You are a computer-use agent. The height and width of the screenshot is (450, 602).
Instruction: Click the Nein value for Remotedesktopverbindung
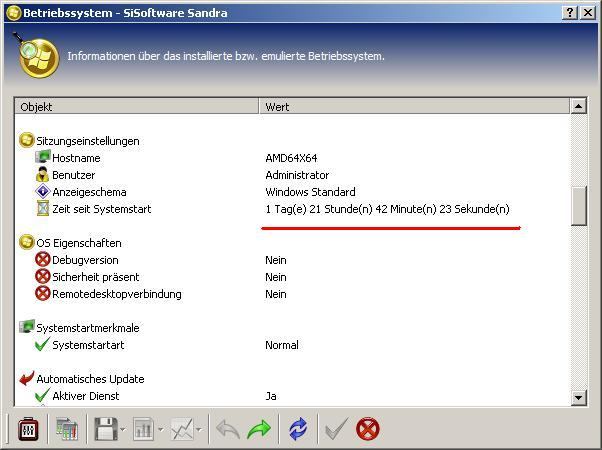point(276,294)
